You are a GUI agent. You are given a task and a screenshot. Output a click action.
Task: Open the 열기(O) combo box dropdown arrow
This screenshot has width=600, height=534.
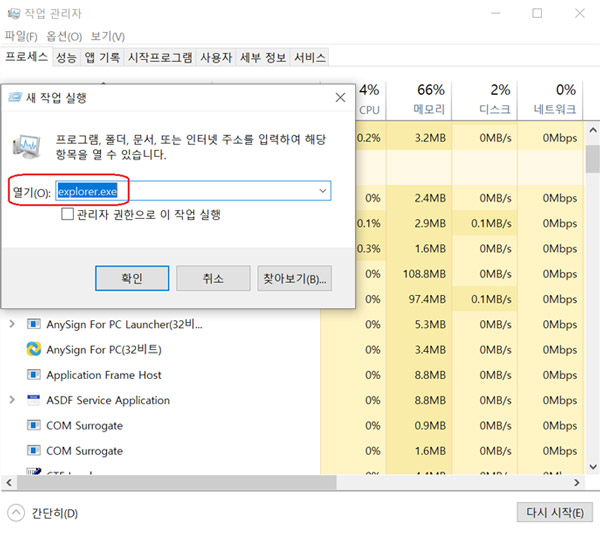pos(323,190)
